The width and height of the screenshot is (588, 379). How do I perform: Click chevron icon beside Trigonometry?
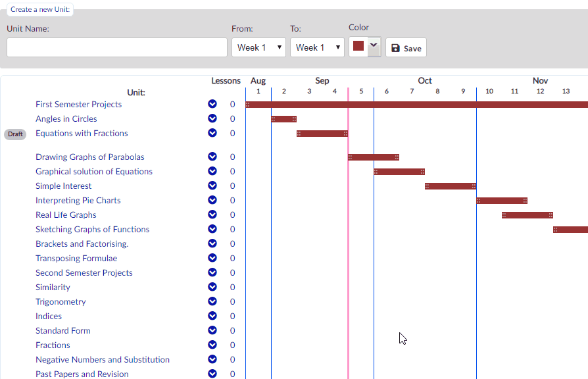pyautogui.click(x=212, y=301)
